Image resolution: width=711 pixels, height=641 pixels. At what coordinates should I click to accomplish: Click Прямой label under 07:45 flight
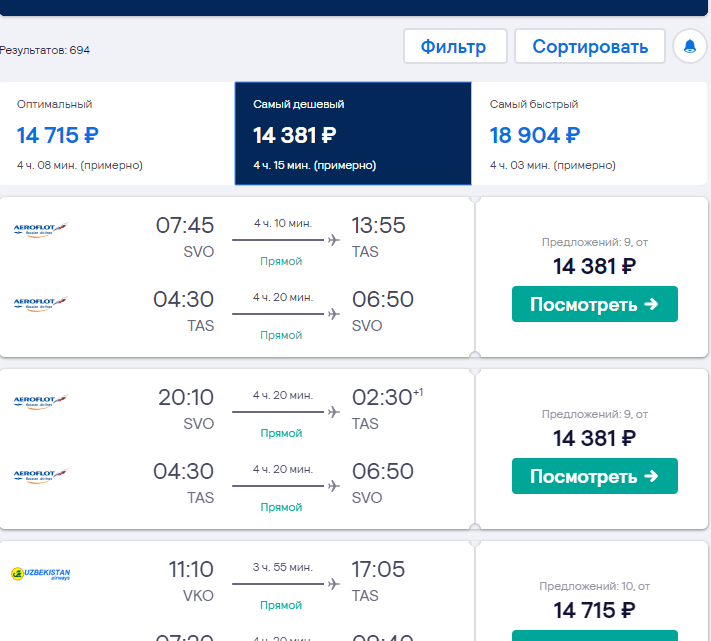(x=281, y=262)
